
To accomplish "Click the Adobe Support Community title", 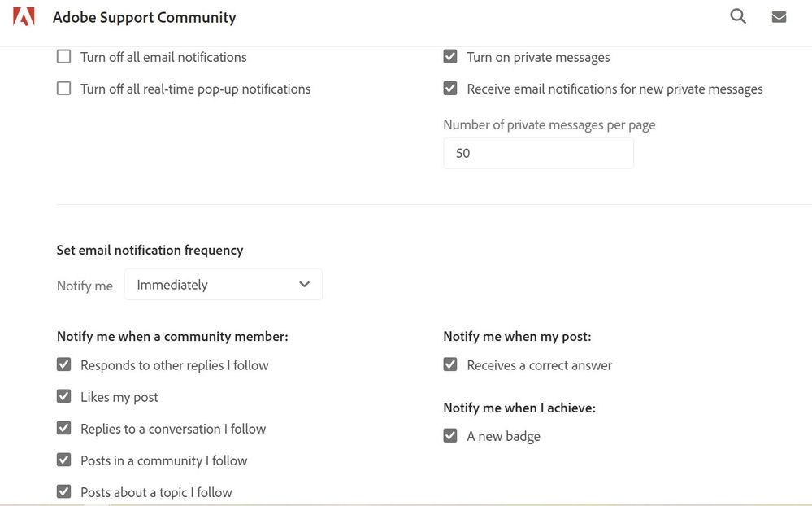I will [x=145, y=17].
